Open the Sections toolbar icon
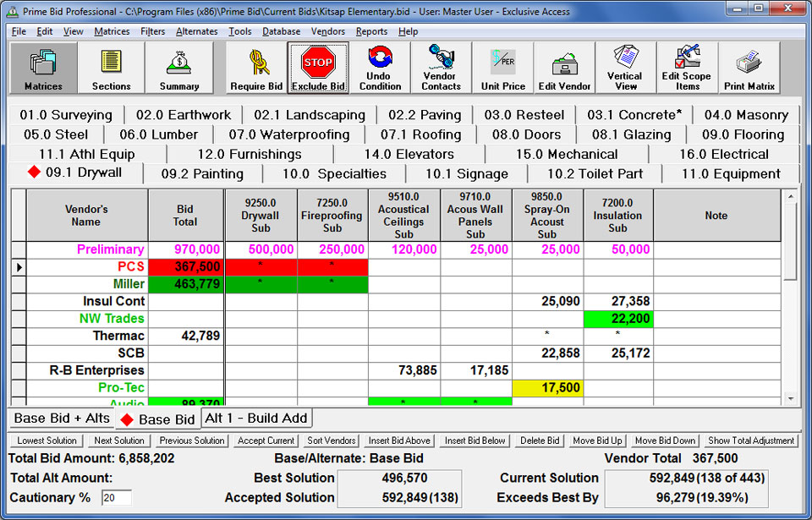Viewport: 812px width, 520px height. [111, 68]
